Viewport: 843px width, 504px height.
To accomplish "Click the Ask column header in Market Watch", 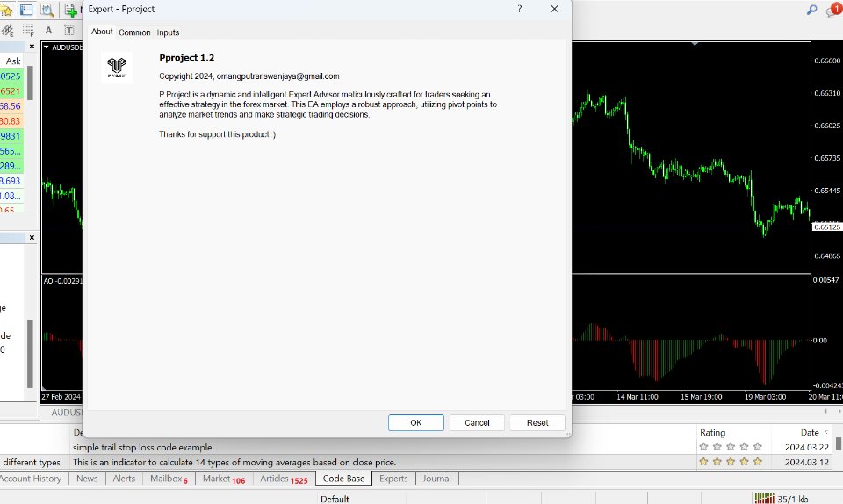I will pos(13,61).
